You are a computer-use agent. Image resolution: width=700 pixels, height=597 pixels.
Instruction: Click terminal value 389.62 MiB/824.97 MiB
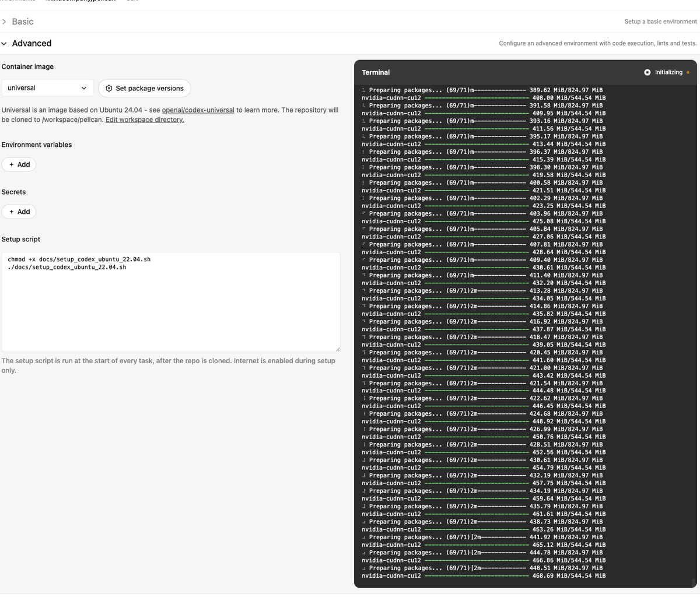(x=566, y=90)
